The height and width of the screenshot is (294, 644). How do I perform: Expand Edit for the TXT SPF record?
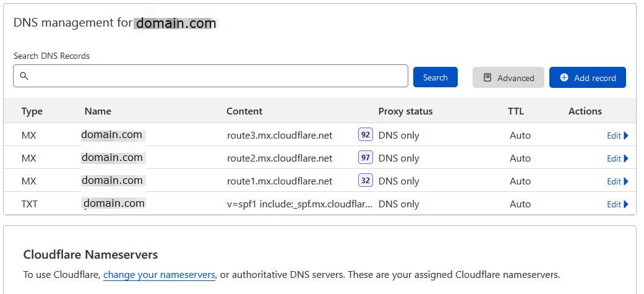pos(617,204)
